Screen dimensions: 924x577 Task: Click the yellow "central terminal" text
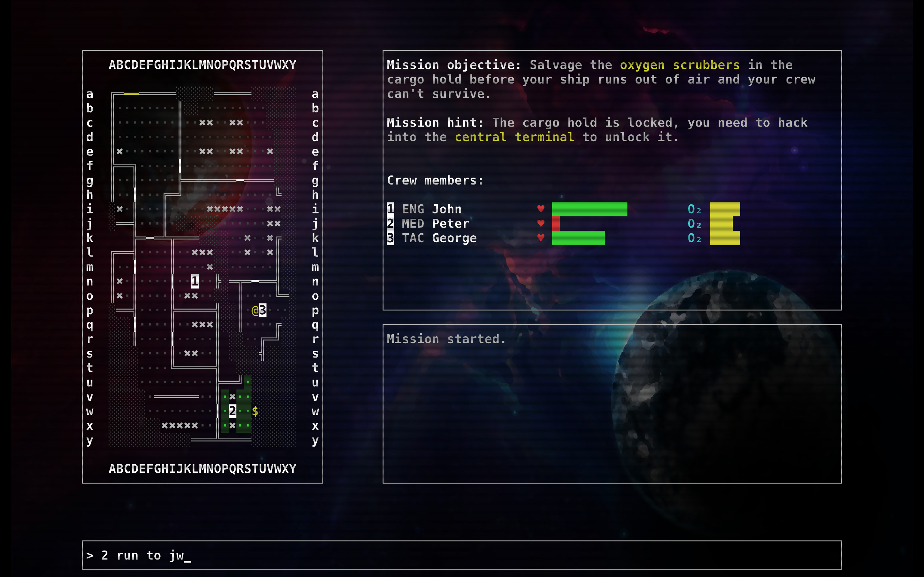(514, 137)
